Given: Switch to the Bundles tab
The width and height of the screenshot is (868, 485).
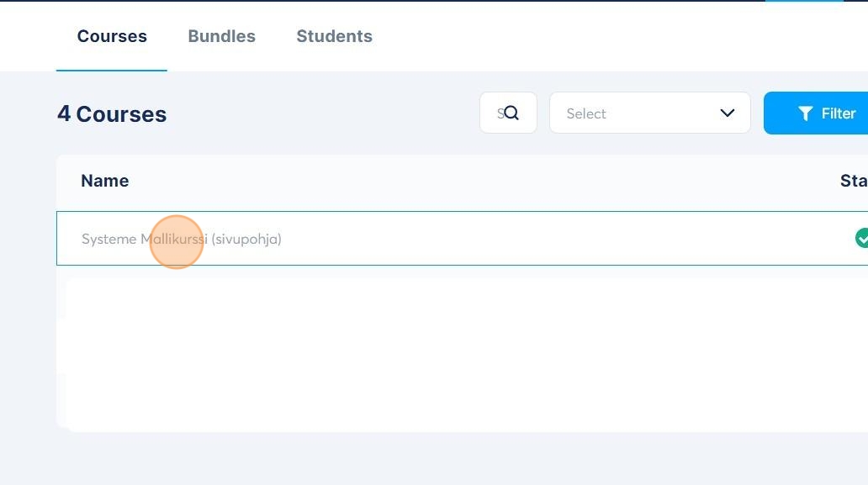Looking at the screenshot, I should tap(221, 36).
